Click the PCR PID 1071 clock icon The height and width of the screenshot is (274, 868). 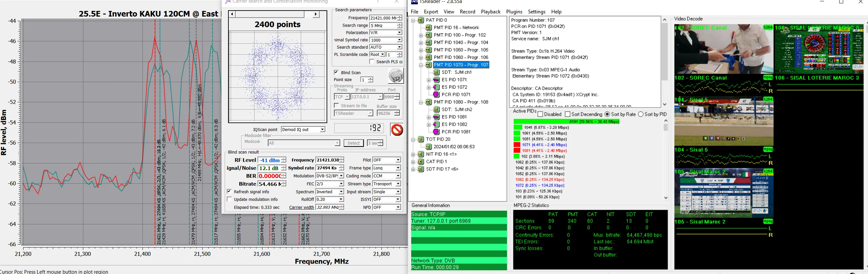436,95
